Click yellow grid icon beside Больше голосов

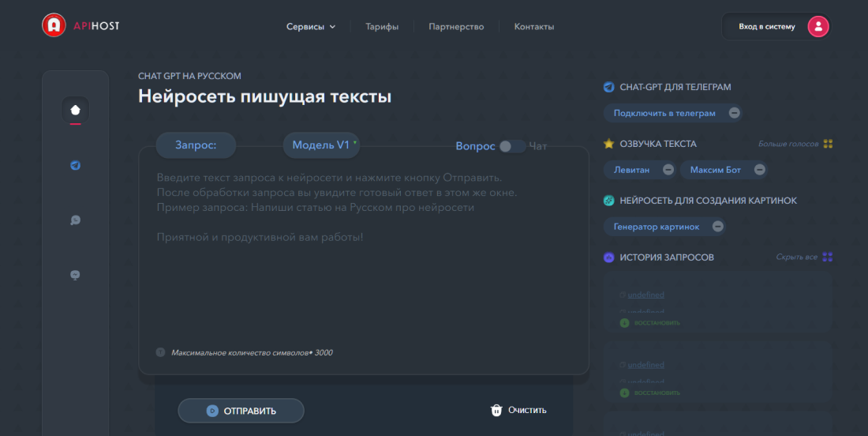828,144
